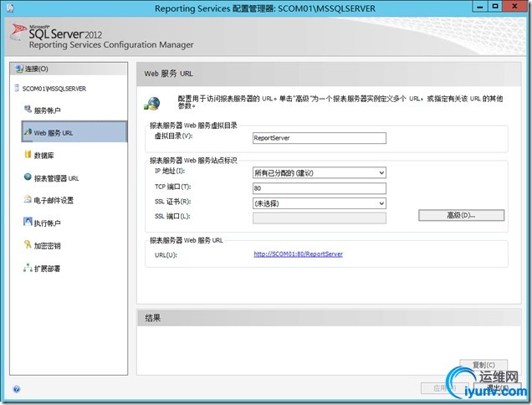Open the 执行帐户 page
The height and width of the screenshot is (405, 532).
[x=47, y=223]
